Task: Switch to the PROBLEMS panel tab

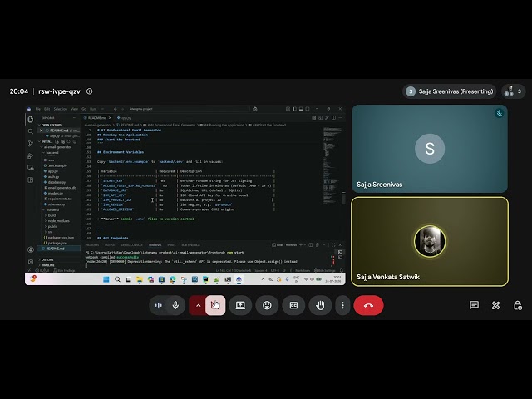Action: pyautogui.click(x=92, y=244)
